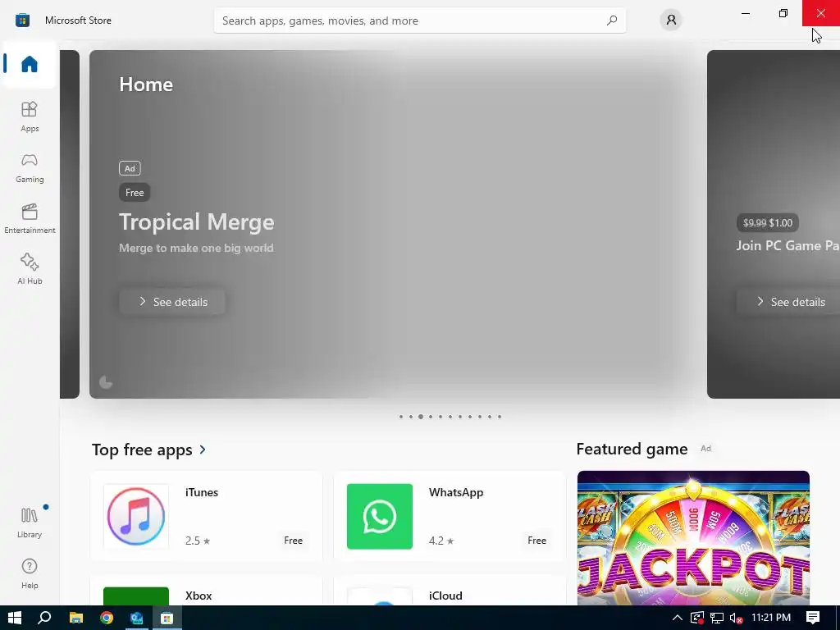Click the iTunes 2.5 star rating
840x630 pixels.
[198, 541]
